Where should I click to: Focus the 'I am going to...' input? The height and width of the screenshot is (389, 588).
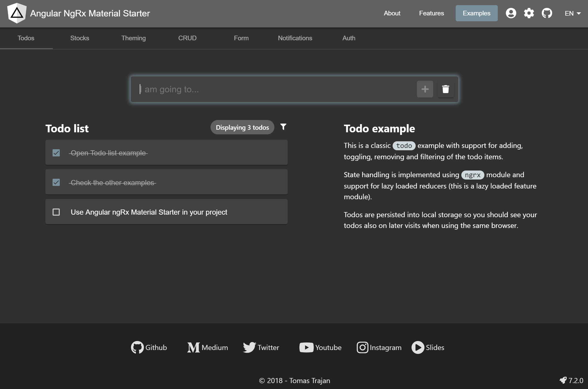(274, 89)
